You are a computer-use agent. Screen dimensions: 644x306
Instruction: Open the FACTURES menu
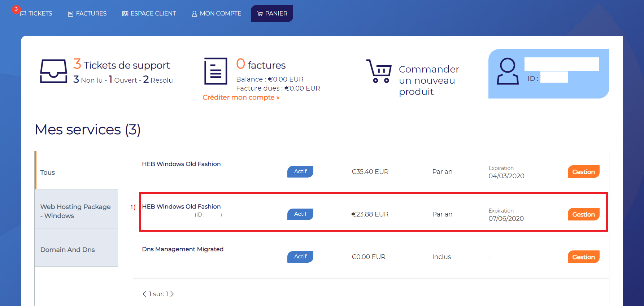[87, 14]
